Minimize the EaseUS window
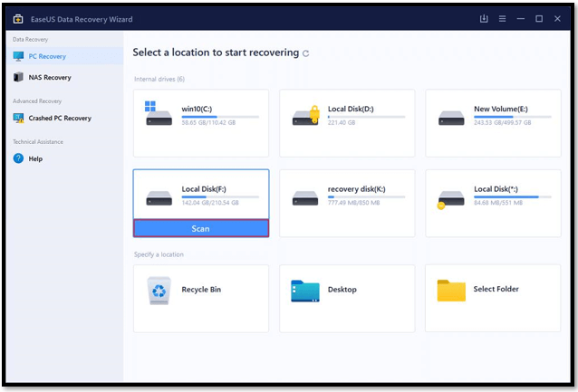Image resolution: width=578 pixels, height=392 pixels. pos(521,18)
